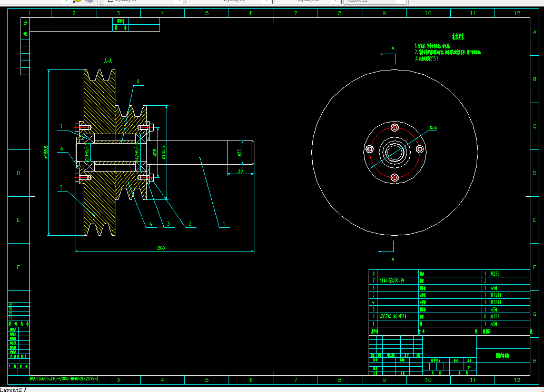544x392 pixels.
Task: Select zone number 6 on the top border
Action: pos(251,13)
